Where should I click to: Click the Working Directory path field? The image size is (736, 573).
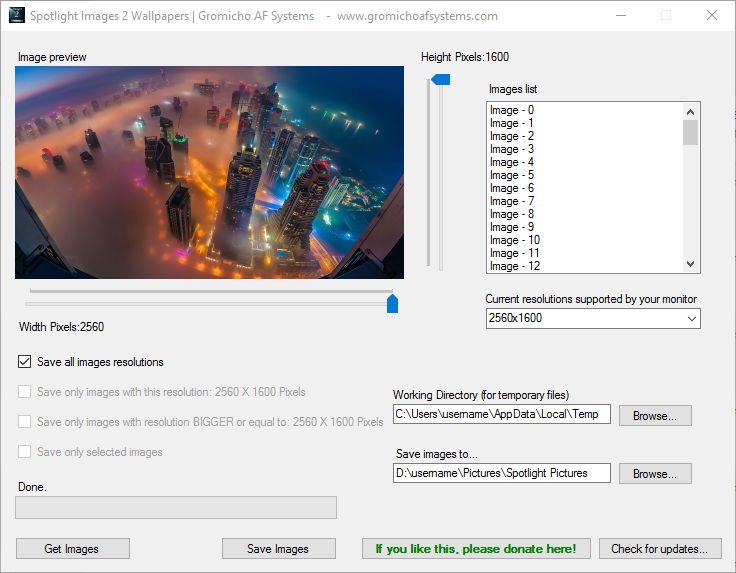click(x=502, y=414)
